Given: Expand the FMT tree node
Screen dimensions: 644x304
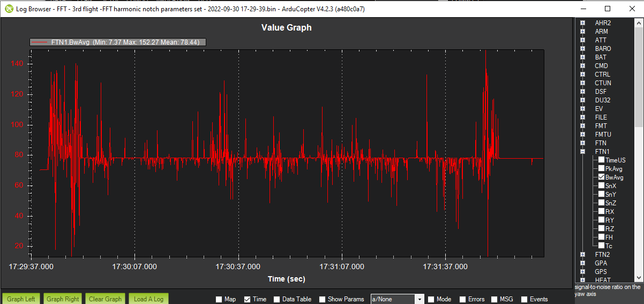Looking at the screenshot, I should click(x=582, y=126).
